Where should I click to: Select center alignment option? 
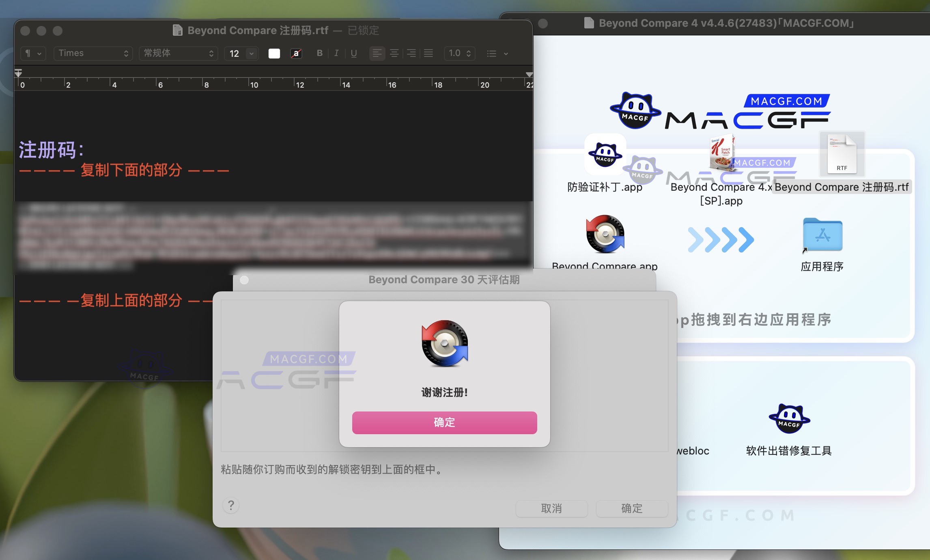(x=394, y=53)
